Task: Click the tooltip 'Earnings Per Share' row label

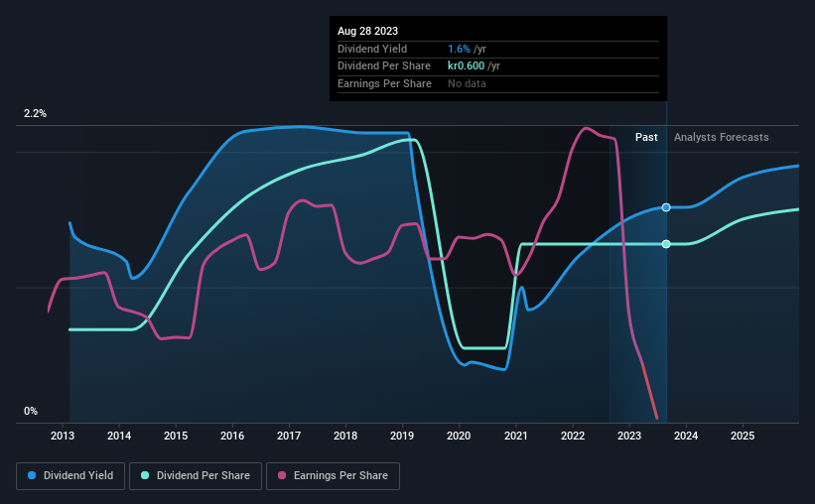Action: (384, 83)
